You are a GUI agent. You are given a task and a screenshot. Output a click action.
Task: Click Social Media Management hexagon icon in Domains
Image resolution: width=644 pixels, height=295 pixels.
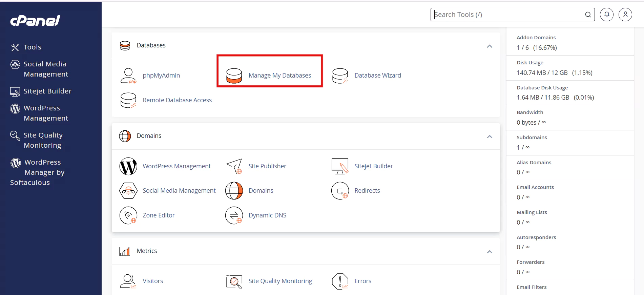(x=128, y=191)
